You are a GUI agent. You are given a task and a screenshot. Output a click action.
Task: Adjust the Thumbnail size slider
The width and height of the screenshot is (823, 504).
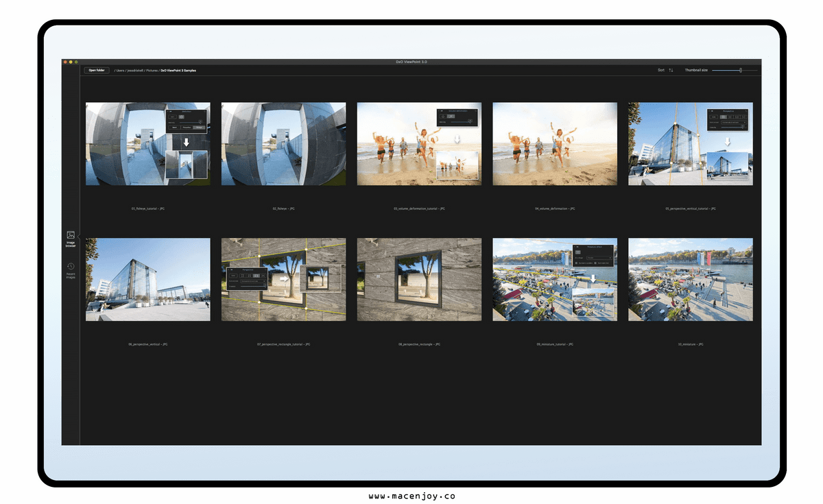click(735, 70)
